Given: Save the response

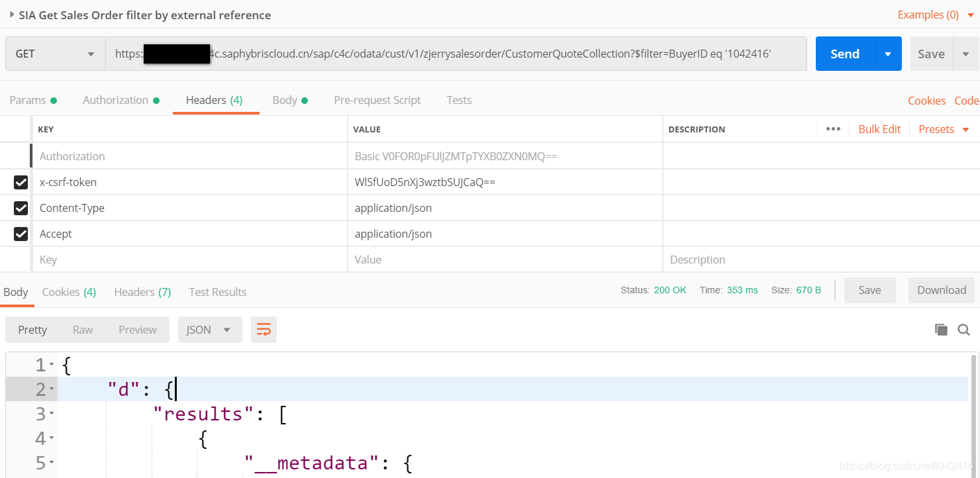Looking at the screenshot, I should click(x=869, y=290).
